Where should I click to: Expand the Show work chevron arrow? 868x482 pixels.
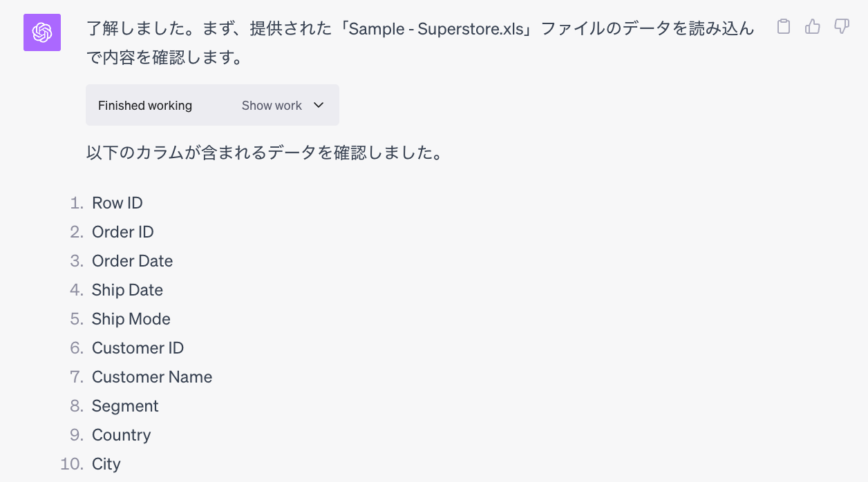click(319, 105)
